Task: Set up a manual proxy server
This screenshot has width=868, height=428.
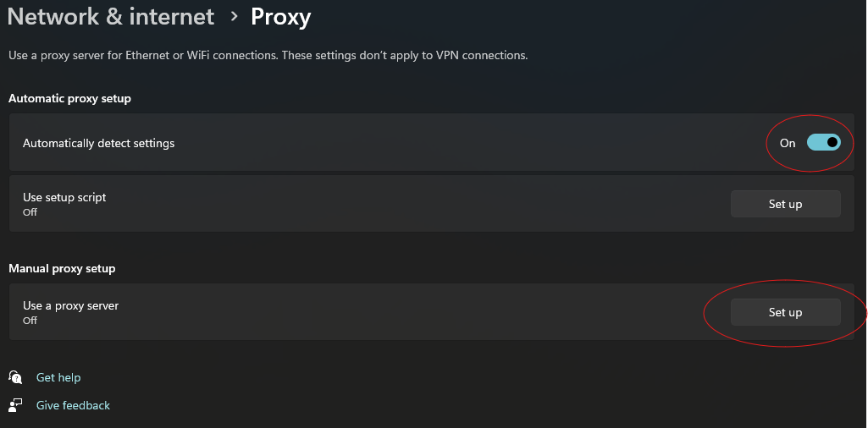Action: tap(785, 312)
